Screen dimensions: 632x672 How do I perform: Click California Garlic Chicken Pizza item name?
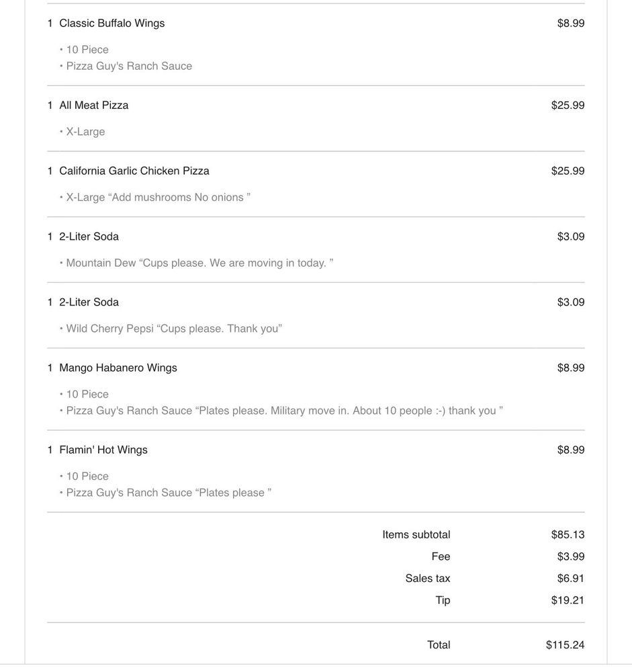[134, 171]
